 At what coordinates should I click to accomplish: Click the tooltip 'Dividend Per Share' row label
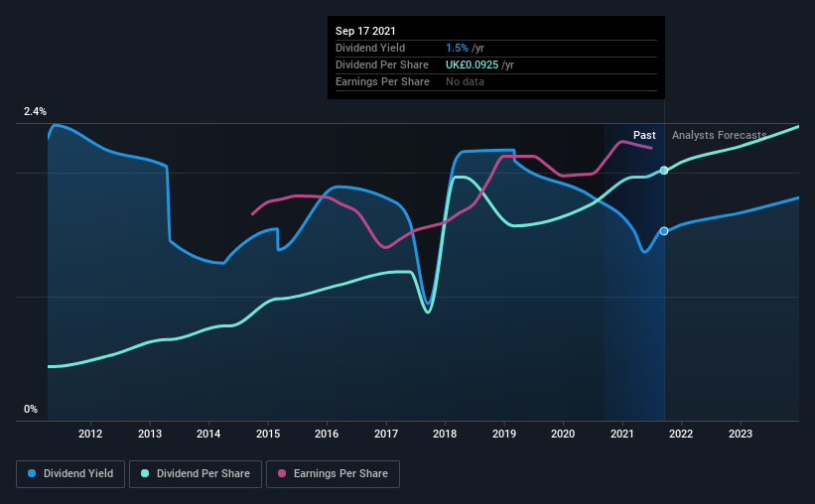pyautogui.click(x=382, y=64)
